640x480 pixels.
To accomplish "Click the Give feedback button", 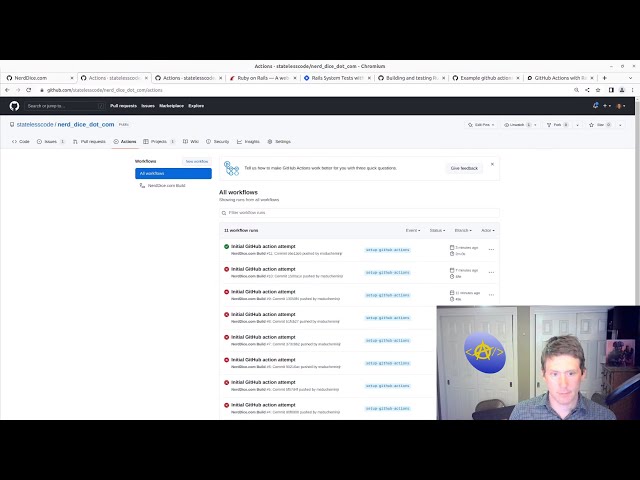I will [464, 168].
